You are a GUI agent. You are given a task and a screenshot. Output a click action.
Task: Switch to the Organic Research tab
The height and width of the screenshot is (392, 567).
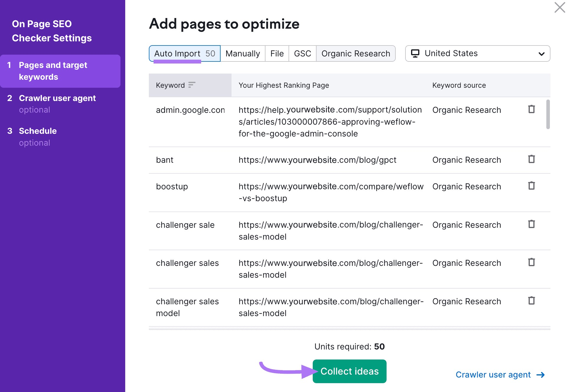click(356, 53)
